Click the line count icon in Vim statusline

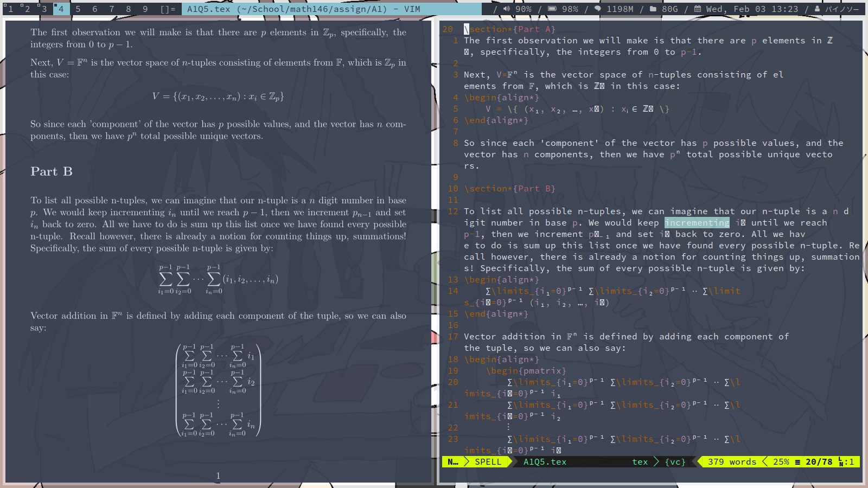[x=797, y=462]
